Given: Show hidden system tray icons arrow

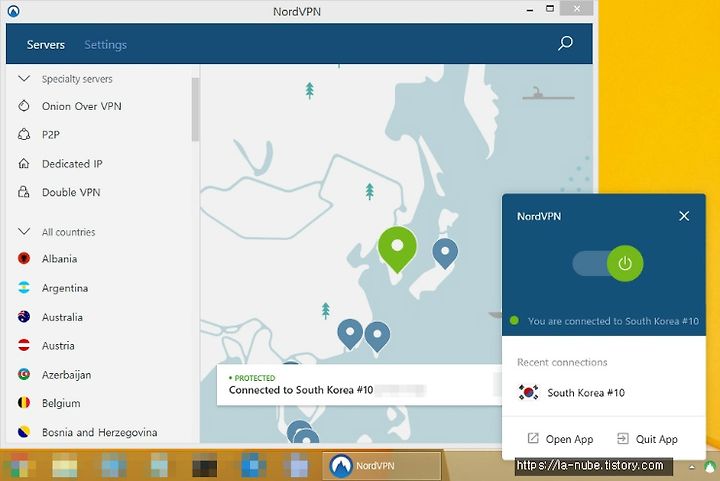Looking at the screenshot, I should point(692,467).
